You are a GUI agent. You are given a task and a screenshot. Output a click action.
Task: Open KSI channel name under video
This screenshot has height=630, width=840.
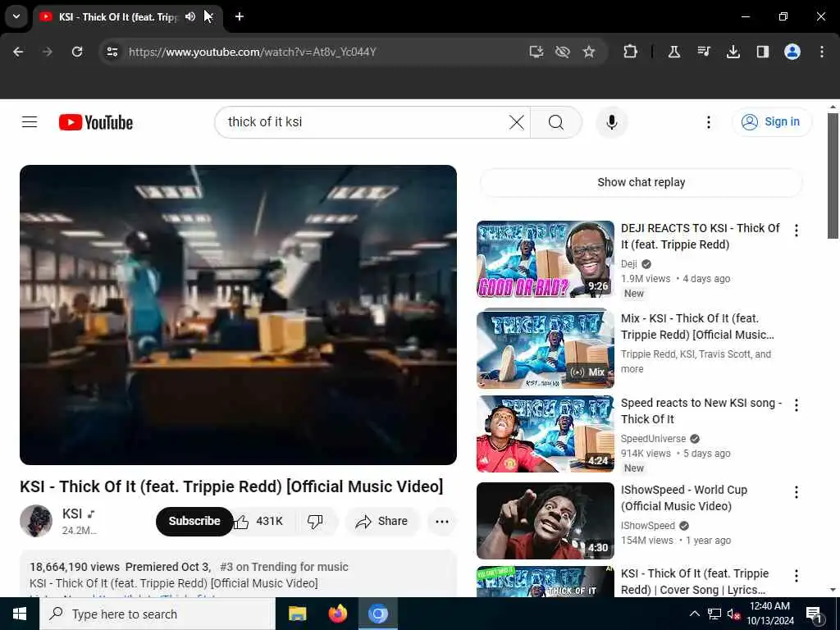coord(72,514)
